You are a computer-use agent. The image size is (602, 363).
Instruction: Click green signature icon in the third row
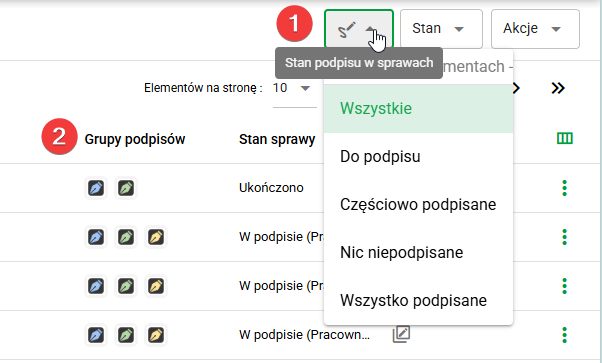(x=126, y=286)
